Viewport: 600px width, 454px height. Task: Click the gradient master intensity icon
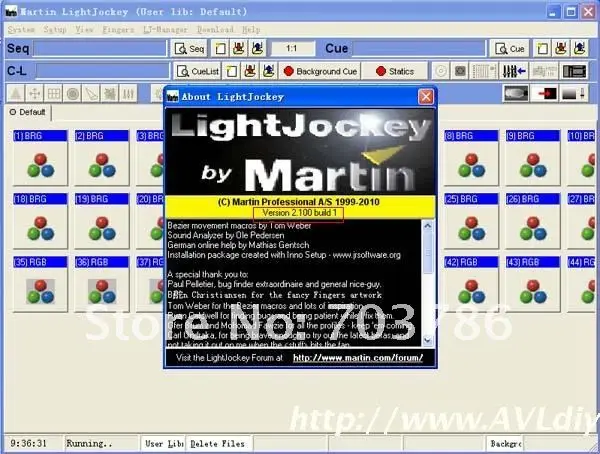click(574, 93)
